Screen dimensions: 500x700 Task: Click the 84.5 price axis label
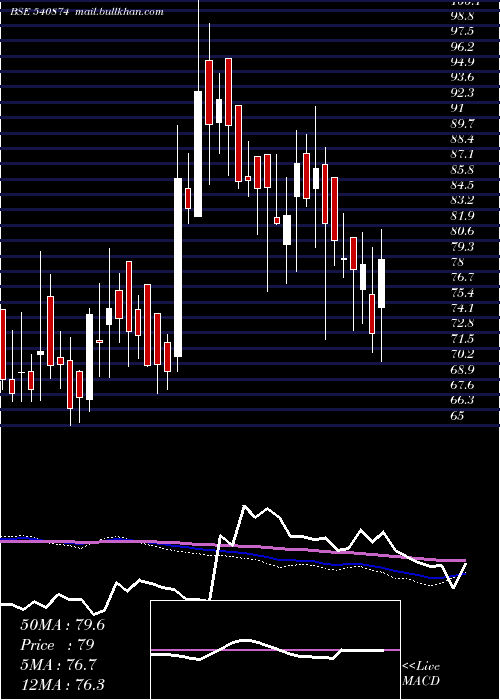[x=462, y=185]
